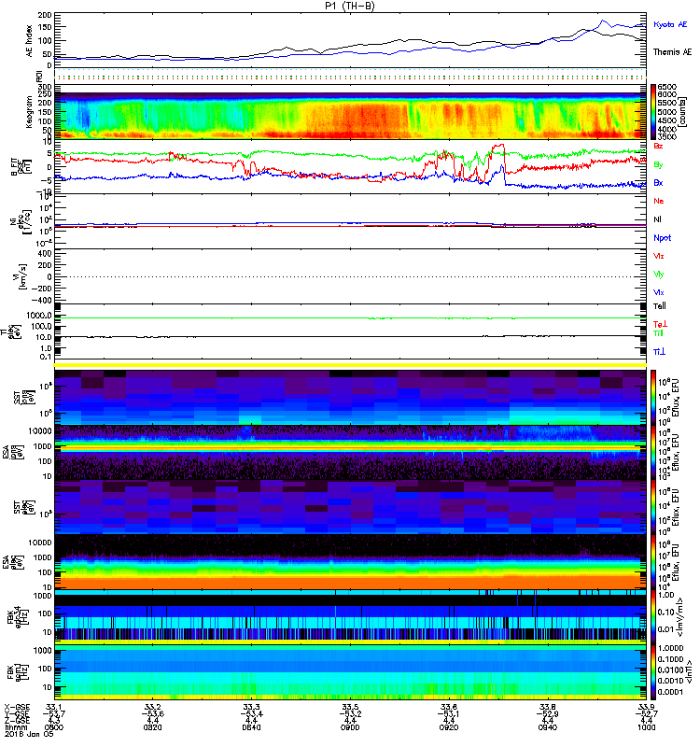Click the AE Index axis label

click(x=29, y=41)
